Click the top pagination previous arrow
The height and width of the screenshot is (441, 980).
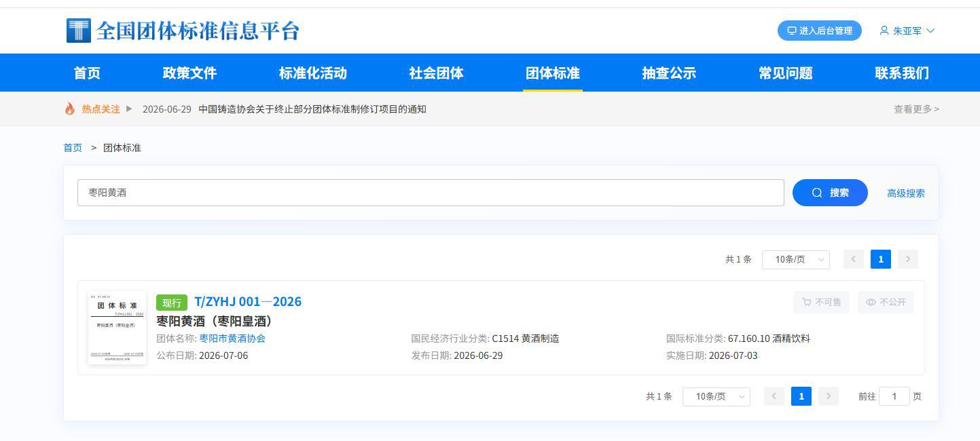click(854, 259)
